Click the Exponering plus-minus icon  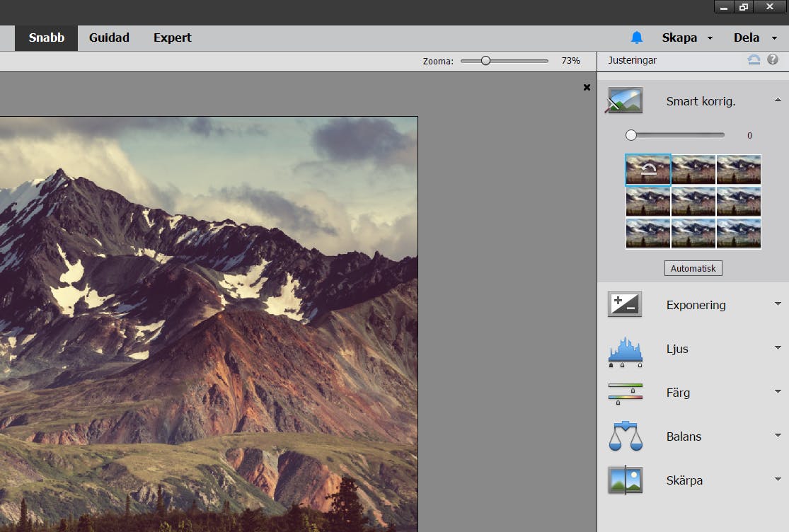click(624, 304)
